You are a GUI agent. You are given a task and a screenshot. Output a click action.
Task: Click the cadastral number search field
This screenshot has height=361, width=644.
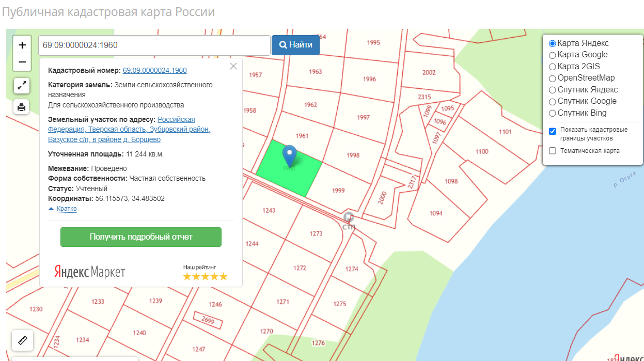tap(154, 45)
